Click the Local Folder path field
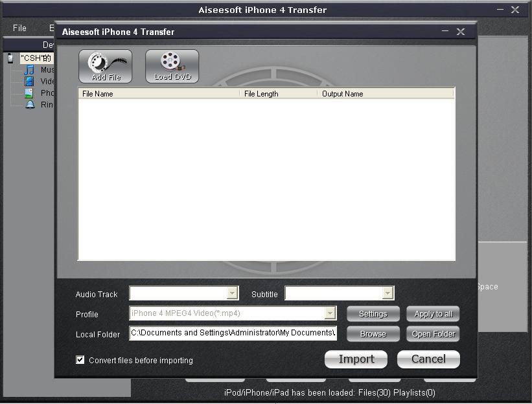 point(233,333)
